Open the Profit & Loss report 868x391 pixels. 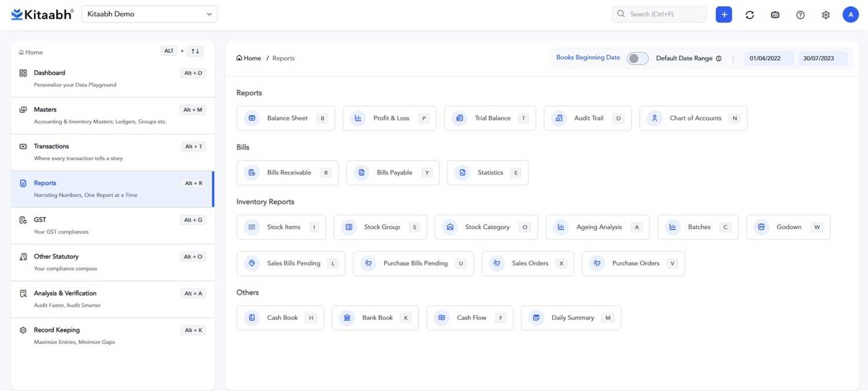coord(389,118)
